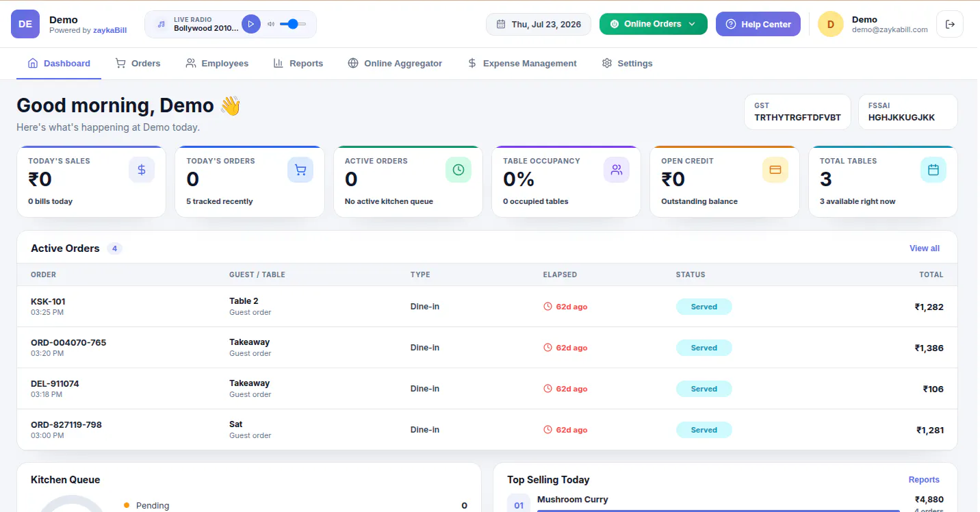Click the Table Occupancy people icon

pos(617,170)
